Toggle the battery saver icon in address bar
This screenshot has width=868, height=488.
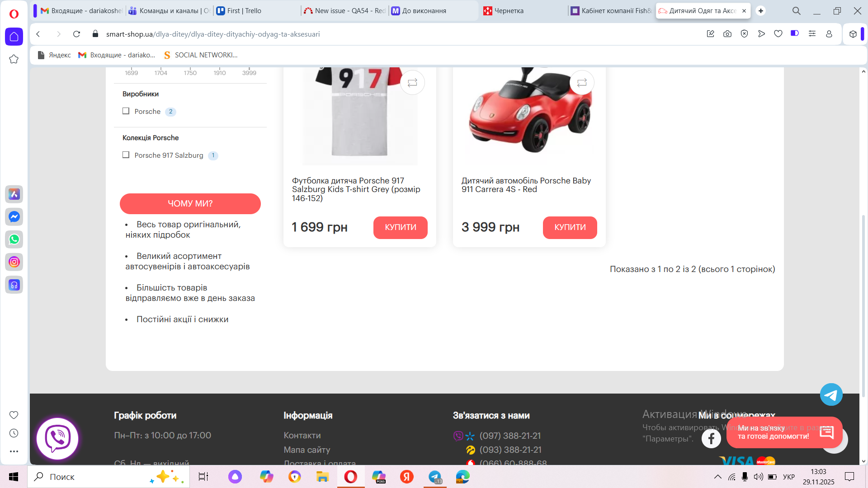tap(794, 33)
